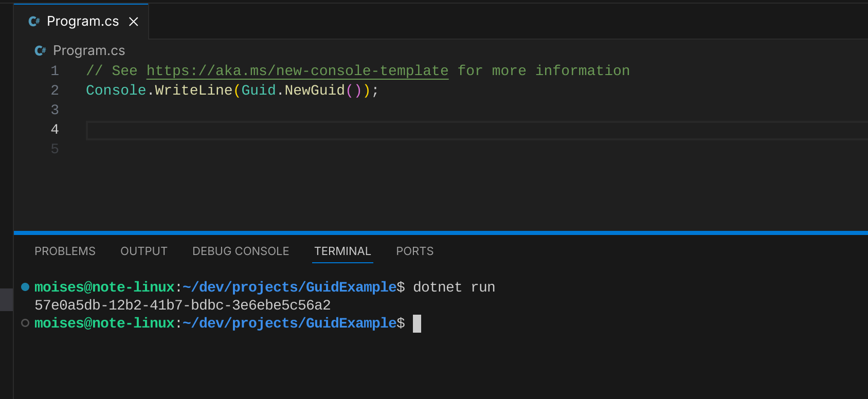Viewport: 868px width, 399px height.
Task: Click the moises@note-linux prompt on the first terminal line
Action: pyautogui.click(x=104, y=287)
